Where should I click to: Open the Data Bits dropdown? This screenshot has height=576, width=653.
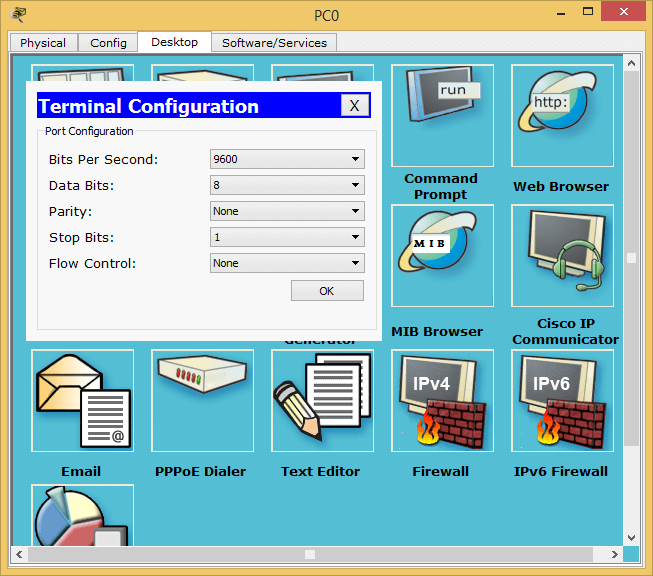287,185
